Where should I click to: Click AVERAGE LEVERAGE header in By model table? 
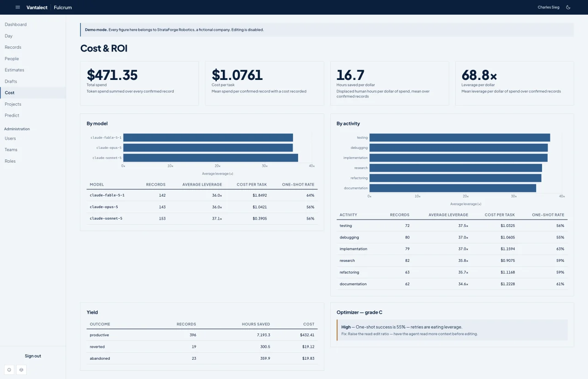click(202, 185)
